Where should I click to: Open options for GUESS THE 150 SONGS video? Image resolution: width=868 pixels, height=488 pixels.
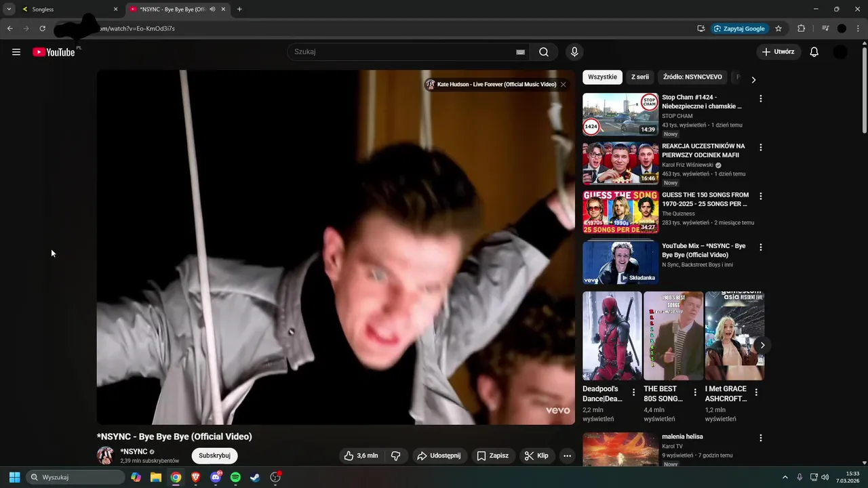pyautogui.click(x=760, y=196)
